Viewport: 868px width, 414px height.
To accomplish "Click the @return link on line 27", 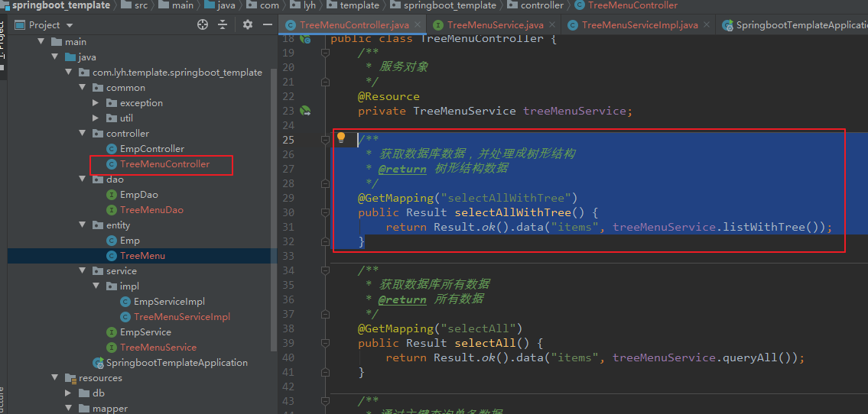I will pyautogui.click(x=401, y=169).
